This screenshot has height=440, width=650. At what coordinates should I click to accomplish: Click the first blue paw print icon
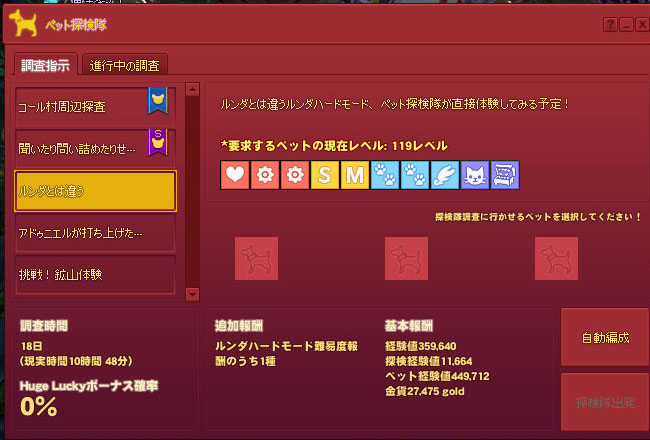(385, 175)
